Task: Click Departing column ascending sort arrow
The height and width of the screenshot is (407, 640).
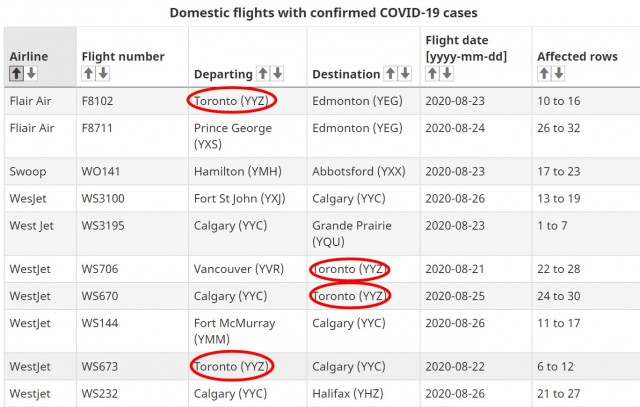Action: point(263,73)
